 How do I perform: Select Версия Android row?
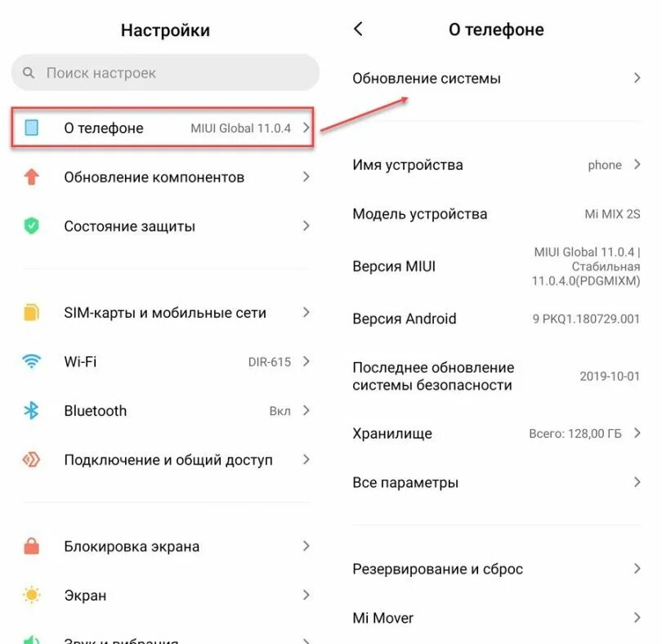pyautogui.click(x=496, y=319)
